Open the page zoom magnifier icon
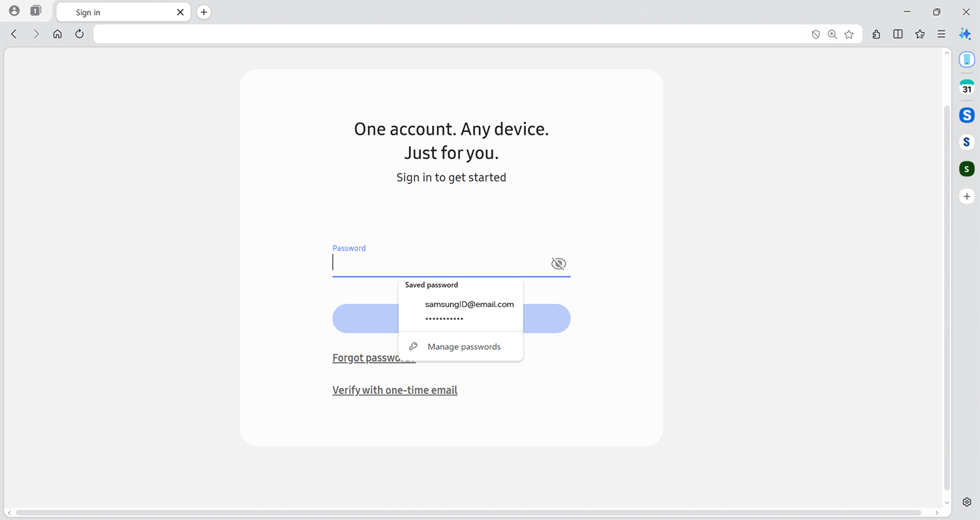The image size is (980, 520). 832,33
